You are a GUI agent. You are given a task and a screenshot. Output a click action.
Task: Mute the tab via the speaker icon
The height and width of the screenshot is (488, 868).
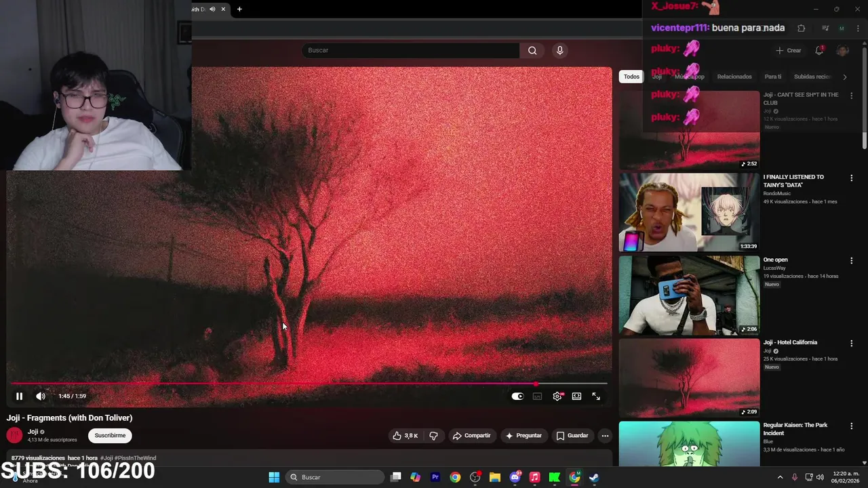pos(212,9)
